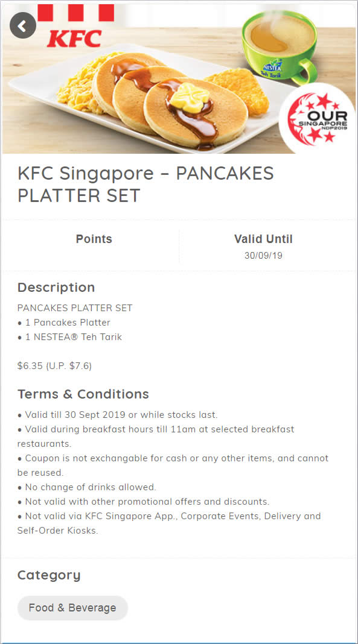Click the No change of drinks term
Viewport: 358px width, 644px height.
(x=87, y=487)
